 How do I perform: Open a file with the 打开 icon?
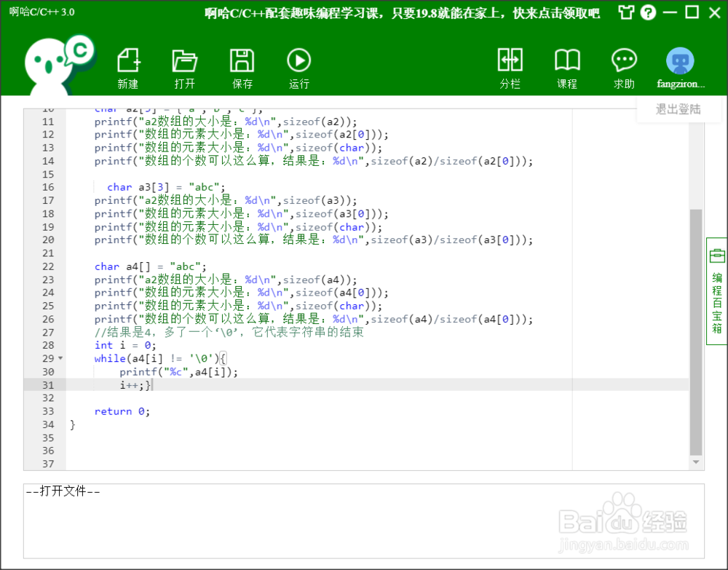pyautogui.click(x=185, y=60)
